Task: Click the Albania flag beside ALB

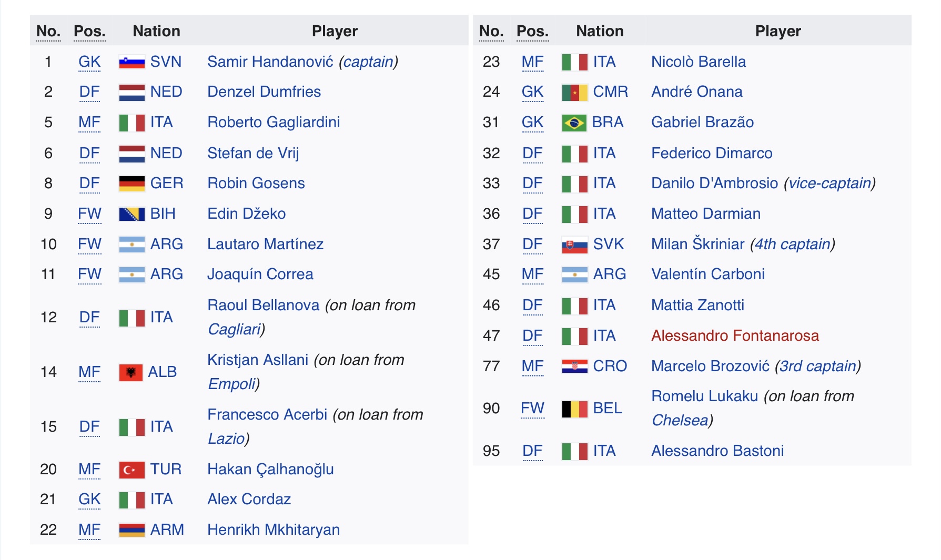Action: 130,372
